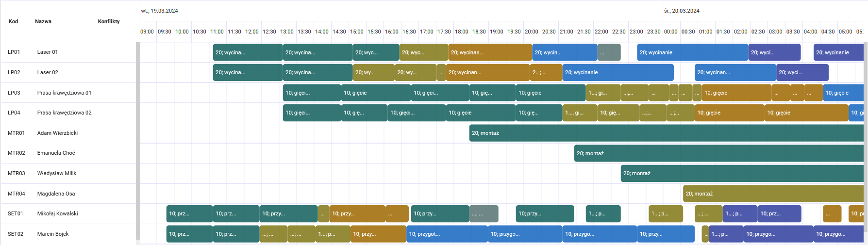Open Emanuela Choć's montaż task bar
The height and width of the screenshot is (245, 868).
(x=718, y=153)
